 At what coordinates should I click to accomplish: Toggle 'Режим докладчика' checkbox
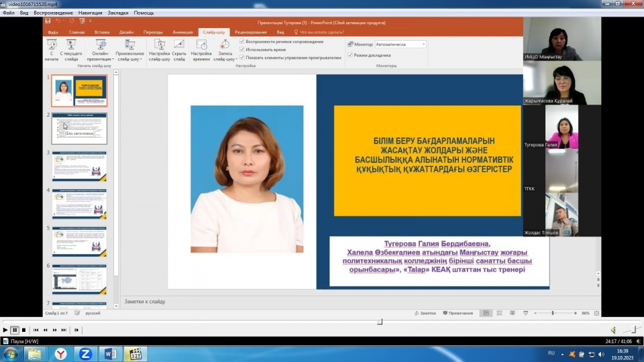(350, 54)
